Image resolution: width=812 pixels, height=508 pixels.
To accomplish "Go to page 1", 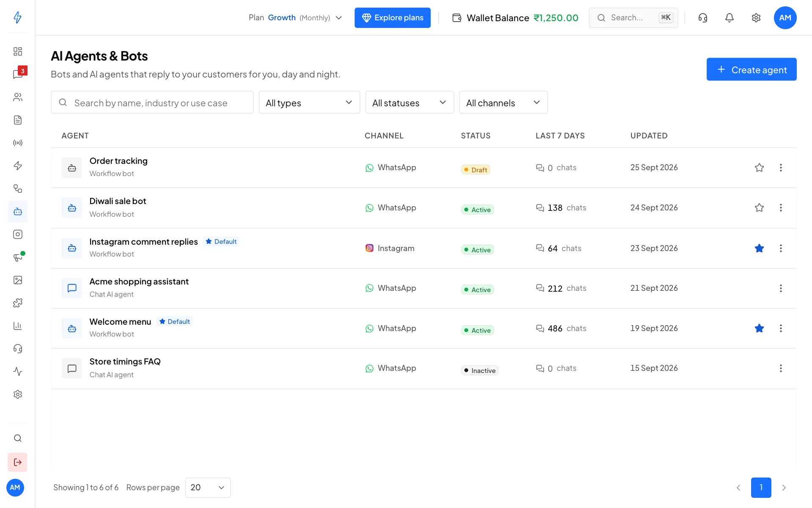I will point(761,487).
